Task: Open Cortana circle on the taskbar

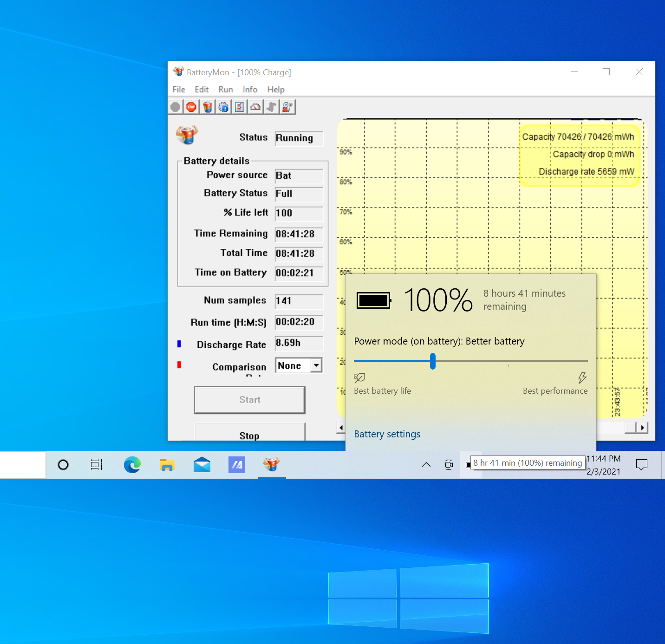Action: (x=63, y=465)
